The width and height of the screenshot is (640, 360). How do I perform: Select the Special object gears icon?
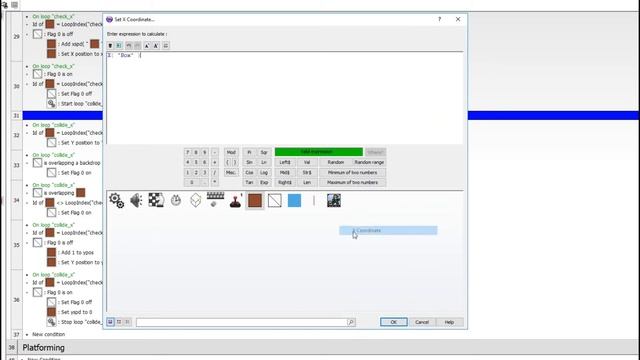(116, 200)
